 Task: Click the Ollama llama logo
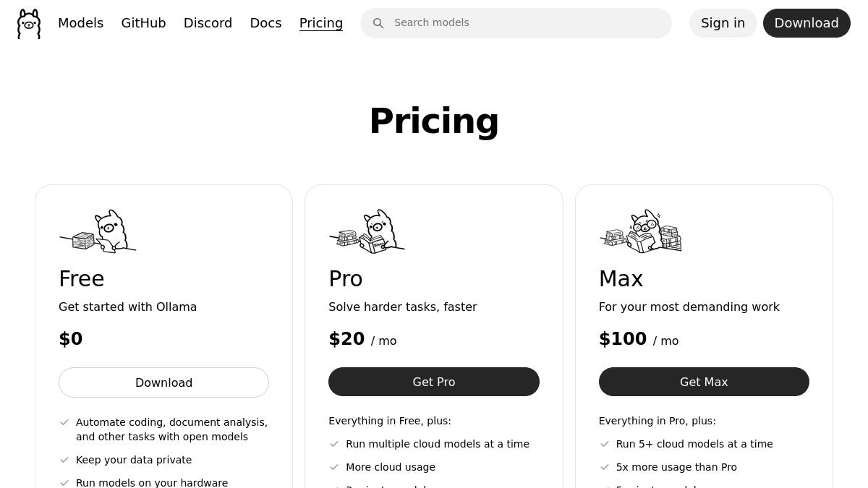click(x=29, y=24)
